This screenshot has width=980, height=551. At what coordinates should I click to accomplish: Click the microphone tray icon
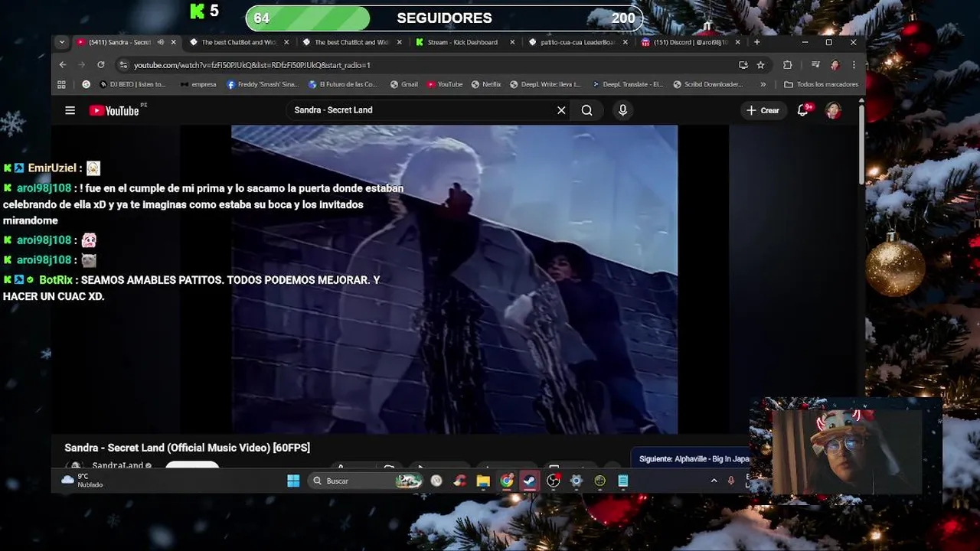click(x=731, y=481)
